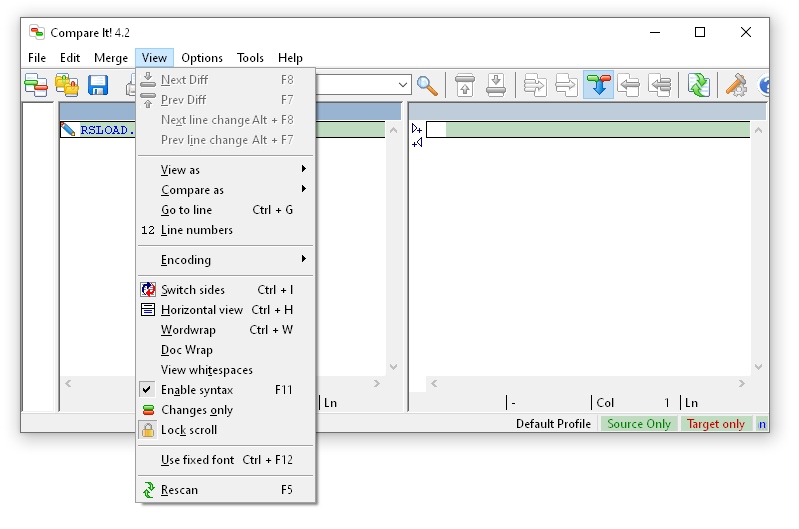Click the hammer options toolbar icon

click(736, 85)
